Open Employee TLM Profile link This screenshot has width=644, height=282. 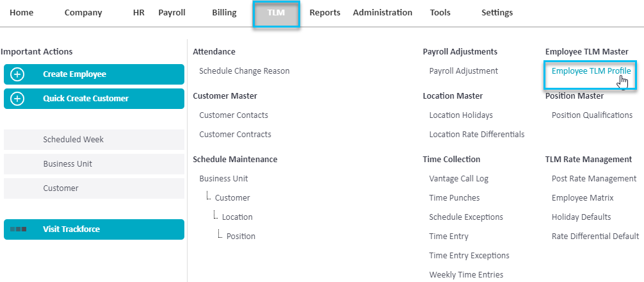pyautogui.click(x=592, y=71)
